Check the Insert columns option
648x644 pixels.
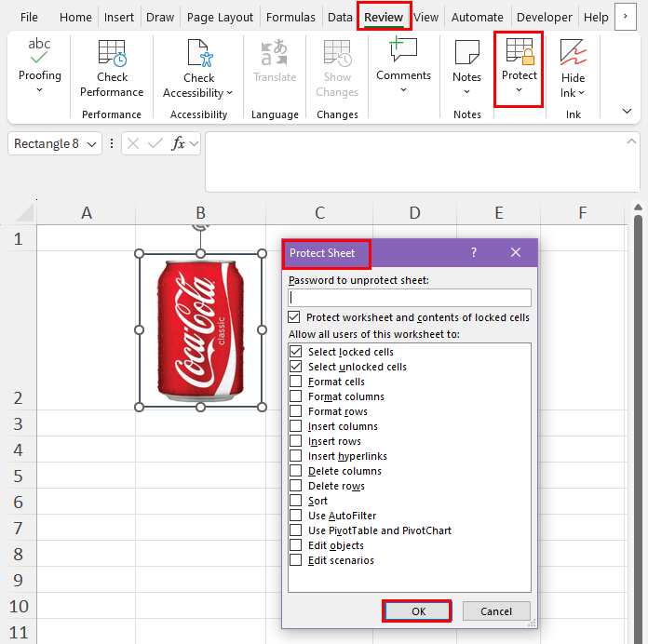[x=295, y=426]
